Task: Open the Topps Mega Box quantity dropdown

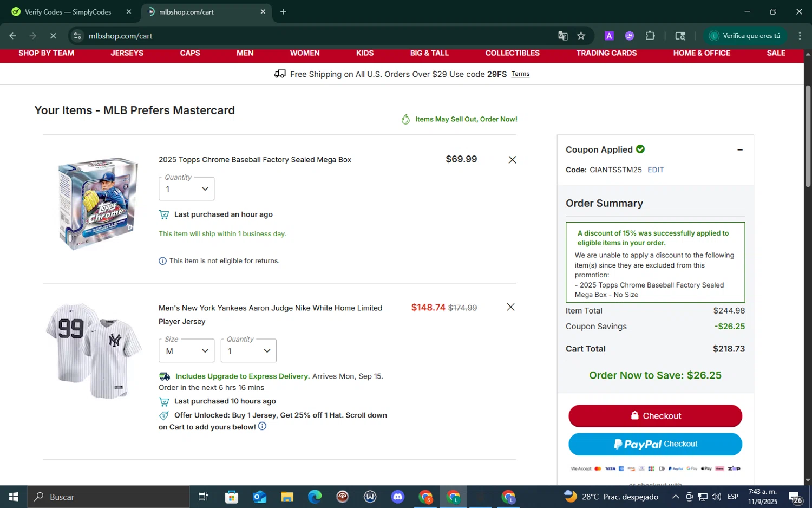Action: tap(186, 188)
